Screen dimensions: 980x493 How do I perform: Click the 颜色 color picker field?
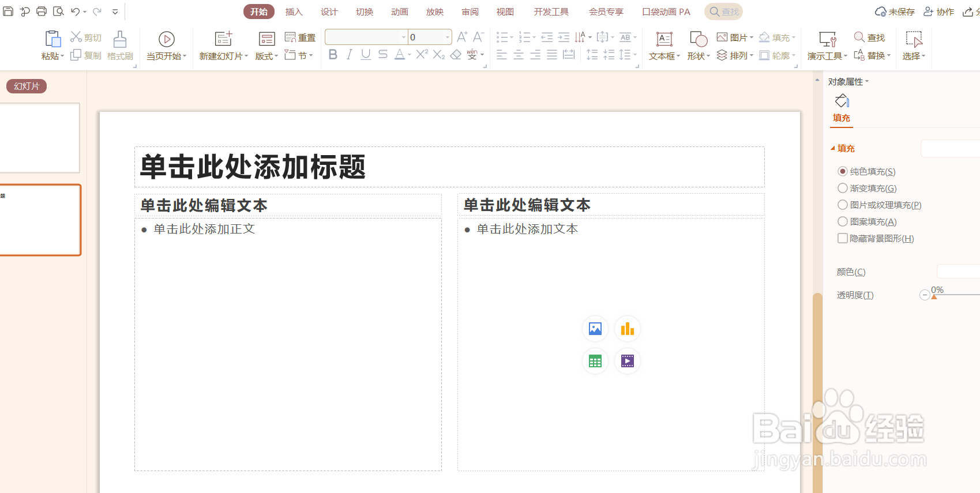pyautogui.click(x=958, y=272)
